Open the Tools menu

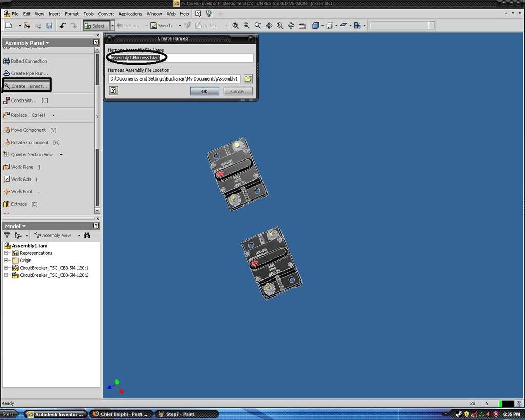[88, 14]
